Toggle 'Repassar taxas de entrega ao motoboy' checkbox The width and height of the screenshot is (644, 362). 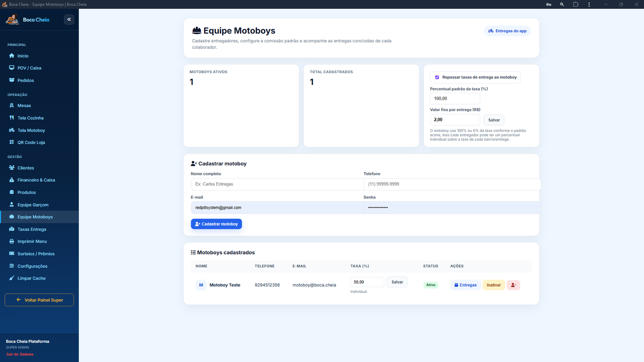click(x=437, y=77)
